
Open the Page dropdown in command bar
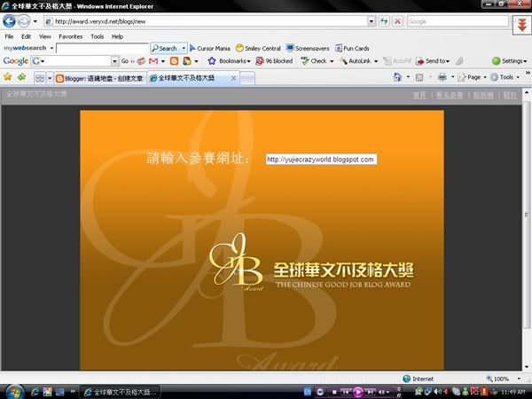pyautogui.click(x=473, y=77)
